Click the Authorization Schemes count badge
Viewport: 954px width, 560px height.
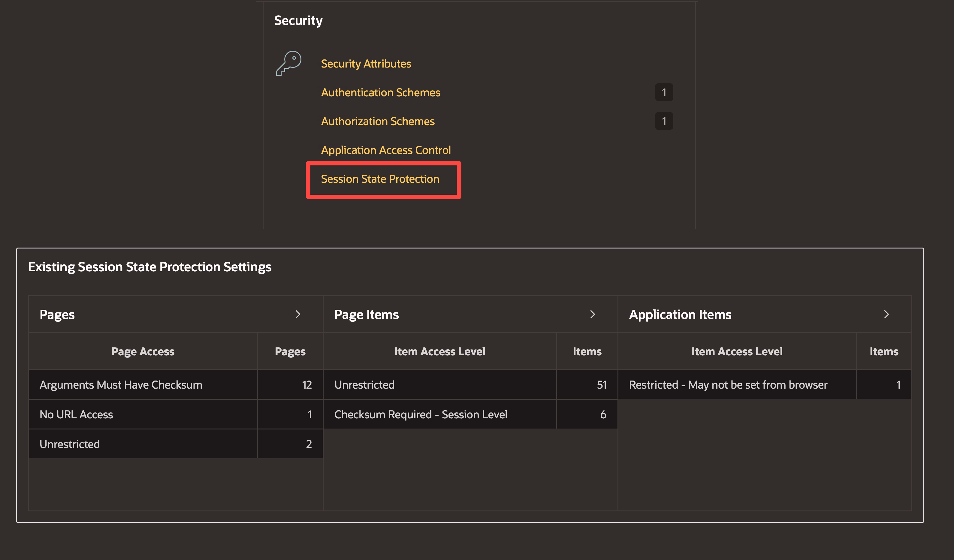coord(664,121)
